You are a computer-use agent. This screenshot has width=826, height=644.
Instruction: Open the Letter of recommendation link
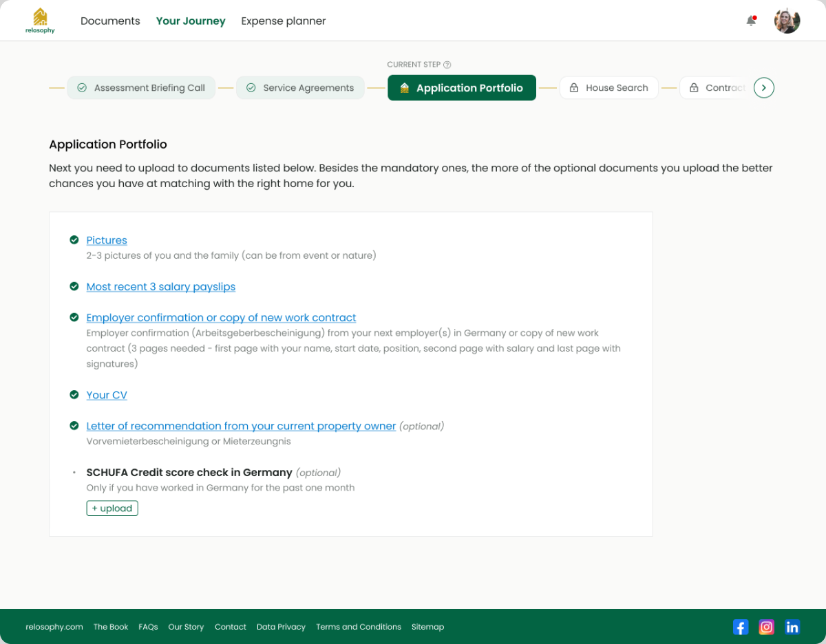click(x=241, y=426)
